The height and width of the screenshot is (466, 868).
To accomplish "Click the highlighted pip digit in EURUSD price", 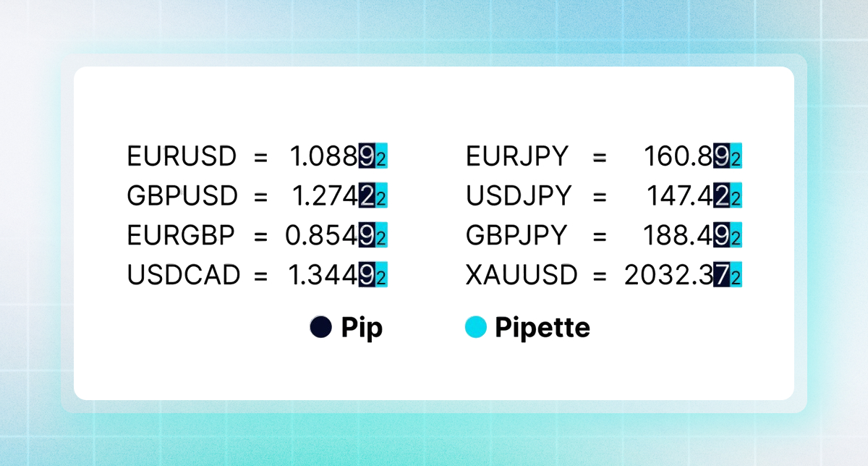I will click(367, 156).
